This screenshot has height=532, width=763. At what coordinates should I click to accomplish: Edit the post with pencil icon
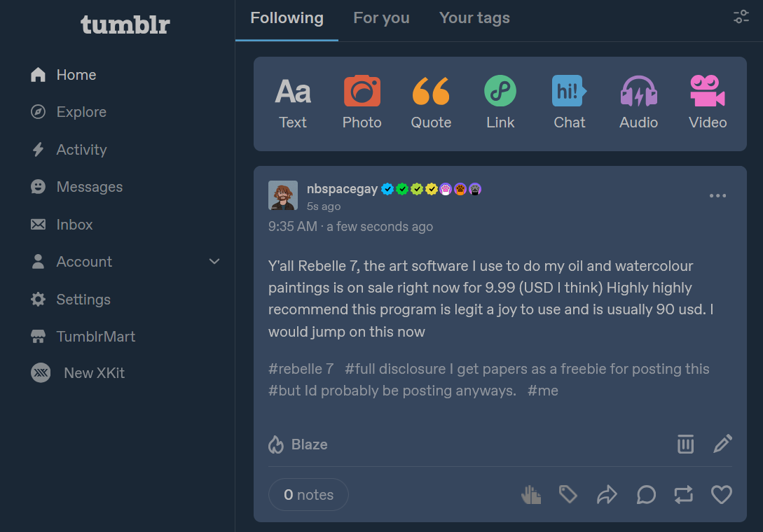click(x=722, y=444)
